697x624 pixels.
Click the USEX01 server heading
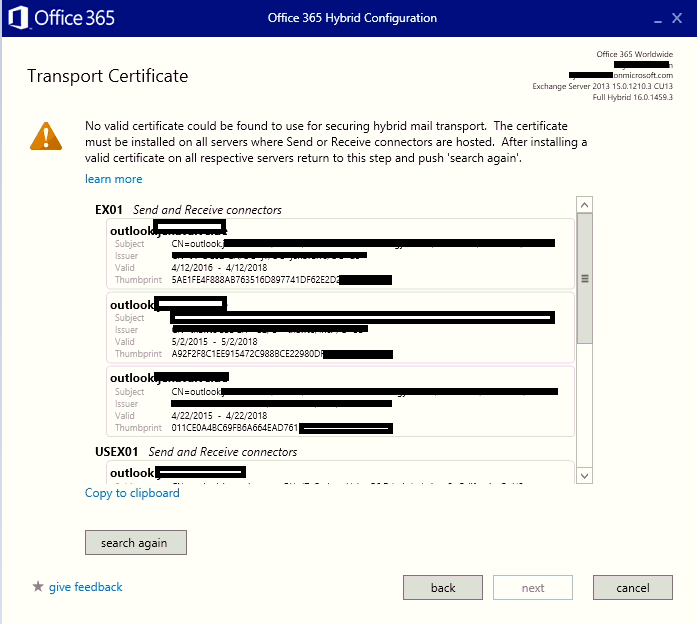pyautogui.click(x=116, y=452)
